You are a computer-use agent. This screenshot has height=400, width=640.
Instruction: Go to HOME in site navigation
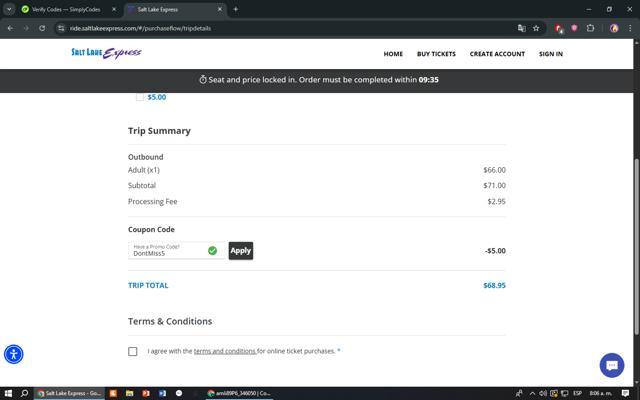tap(393, 54)
